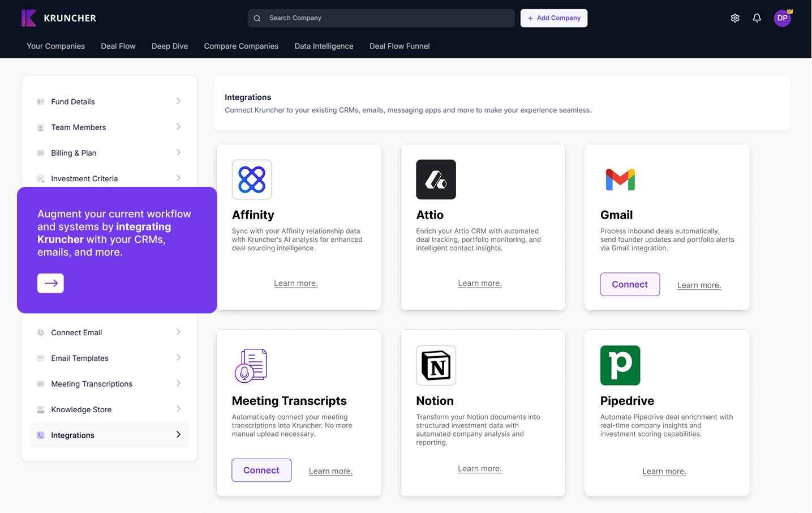This screenshot has height=513, width=812.
Task: Open the DP user profile avatar
Action: click(x=782, y=18)
